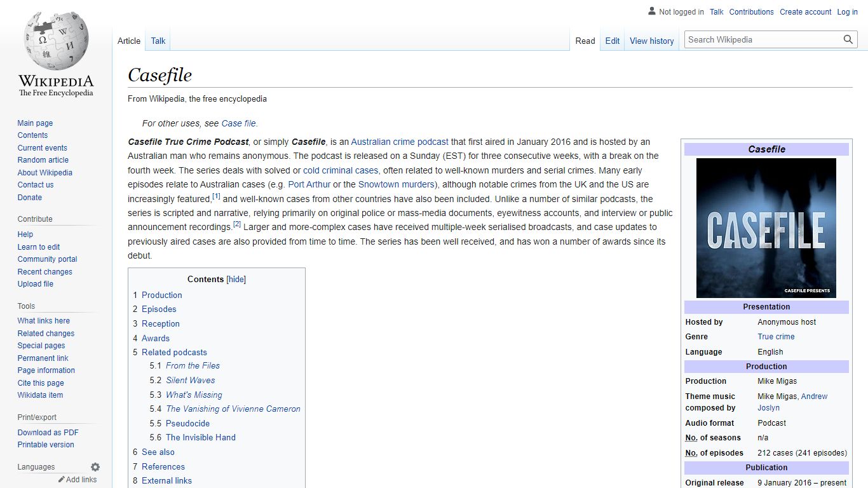868x488 pixels.
Task: Click the search magnifier icon
Action: [848, 39]
